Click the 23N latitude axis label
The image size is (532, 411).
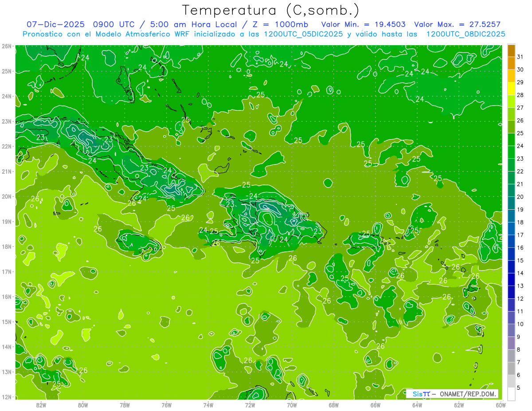pos(6,121)
